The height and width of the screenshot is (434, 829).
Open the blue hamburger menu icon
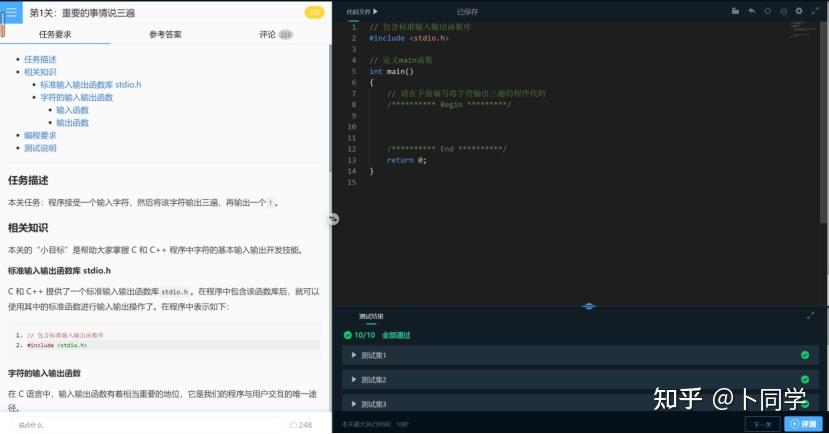[11, 12]
